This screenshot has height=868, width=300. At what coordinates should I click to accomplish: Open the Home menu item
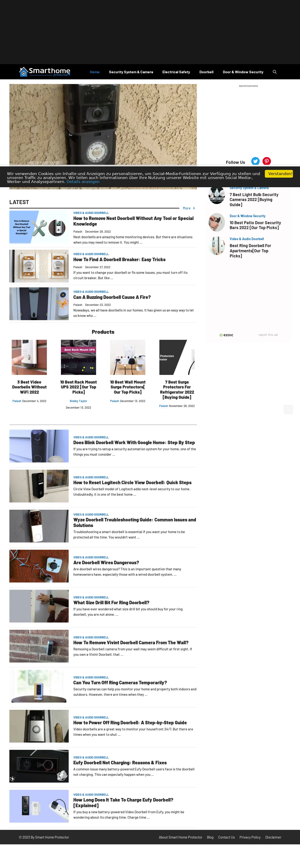(x=94, y=72)
